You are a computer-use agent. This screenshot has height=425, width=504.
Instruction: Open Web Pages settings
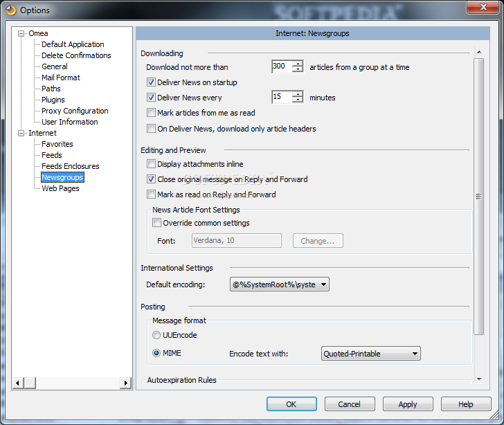coord(60,189)
